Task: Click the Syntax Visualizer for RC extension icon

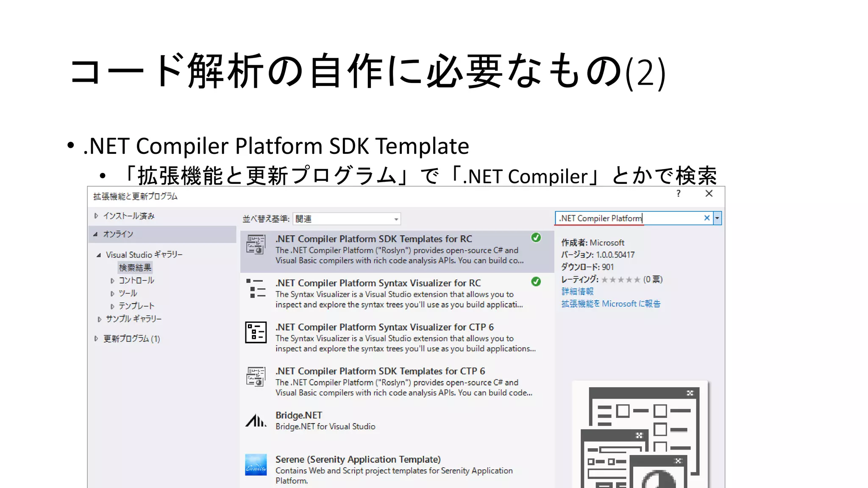Action: pos(256,288)
